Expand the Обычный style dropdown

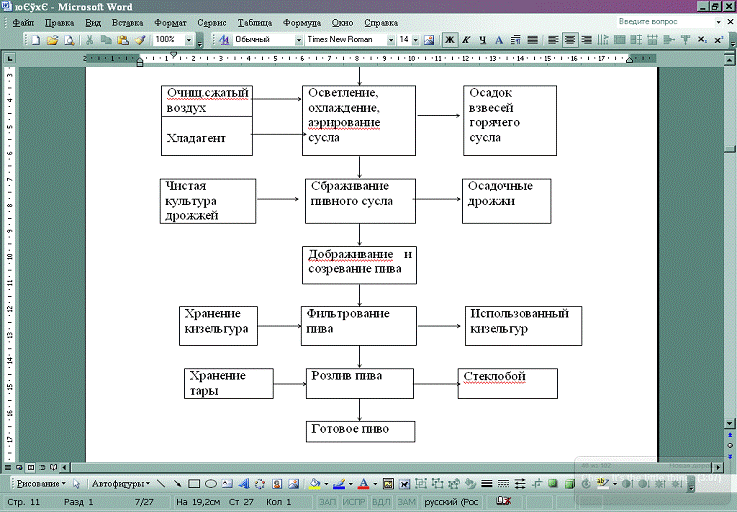297,40
